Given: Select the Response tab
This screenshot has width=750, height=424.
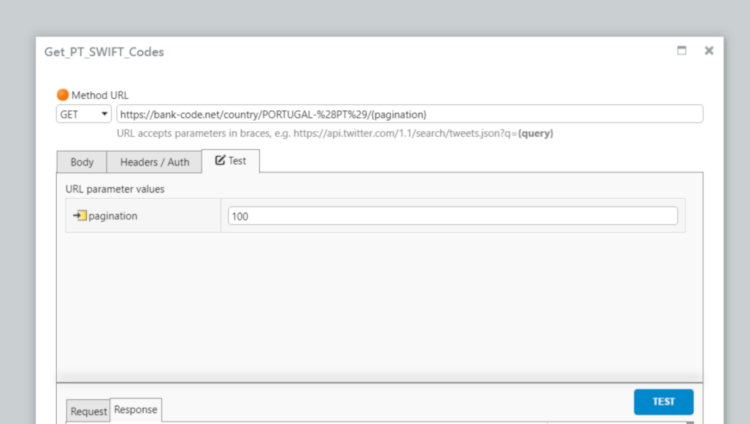Looking at the screenshot, I should tap(136, 410).
